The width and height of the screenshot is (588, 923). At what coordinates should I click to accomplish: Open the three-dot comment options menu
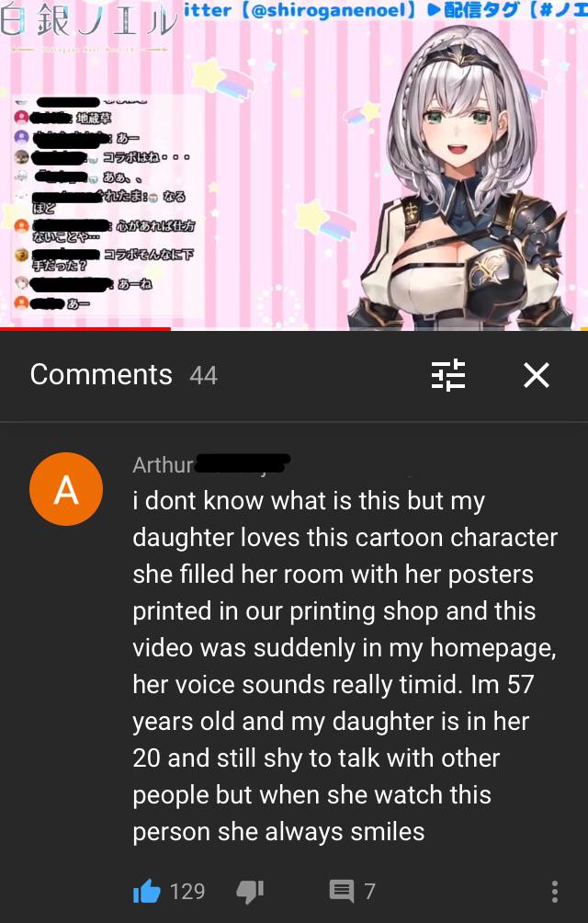554,891
